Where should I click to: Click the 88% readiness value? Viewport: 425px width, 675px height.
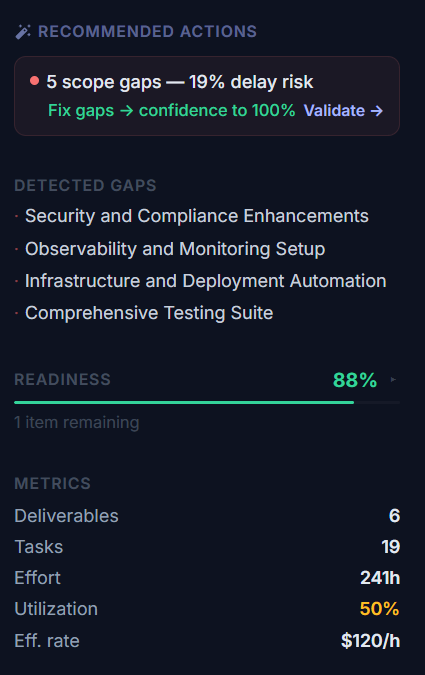[355, 380]
